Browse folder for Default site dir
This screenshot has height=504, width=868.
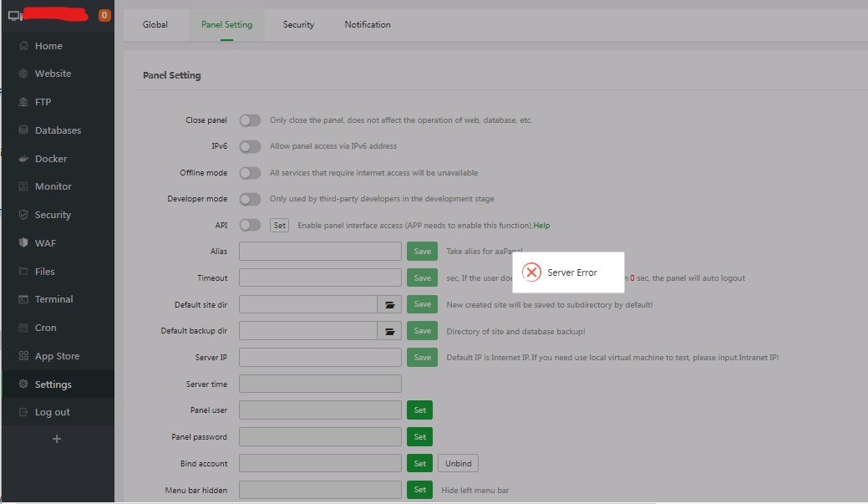click(389, 304)
